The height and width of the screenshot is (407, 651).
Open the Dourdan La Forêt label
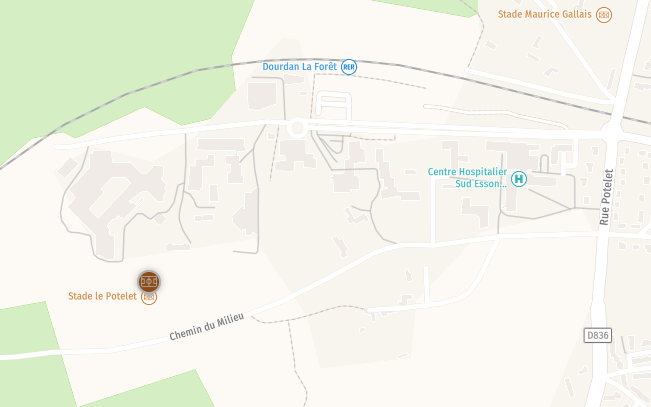point(299,67)
